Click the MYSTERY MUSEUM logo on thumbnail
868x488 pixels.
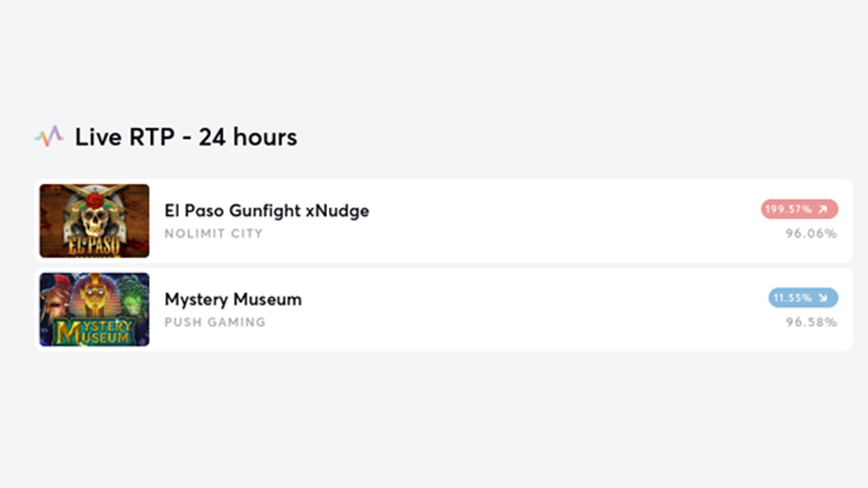click(x=94, y=331)
